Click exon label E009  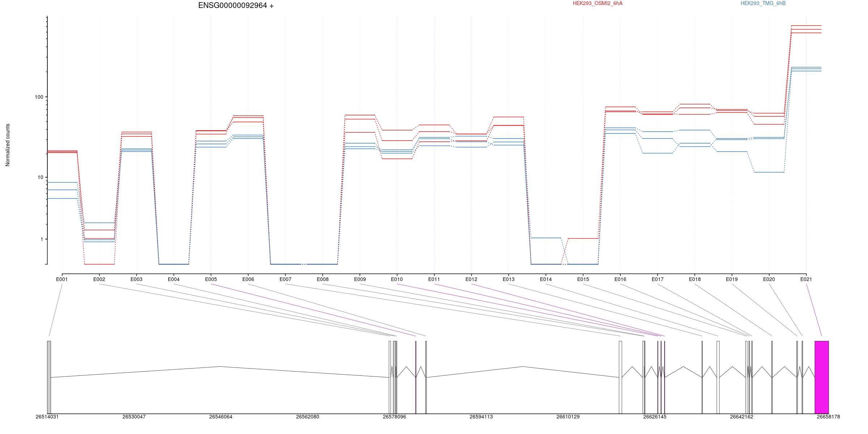point(360,280)
